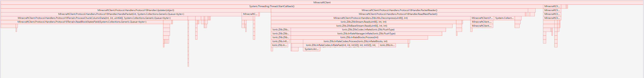Click the System.Threading.Thread::StartCallback() frame
The height and width of the screenshot is (78, 644).
click(272, 6)
